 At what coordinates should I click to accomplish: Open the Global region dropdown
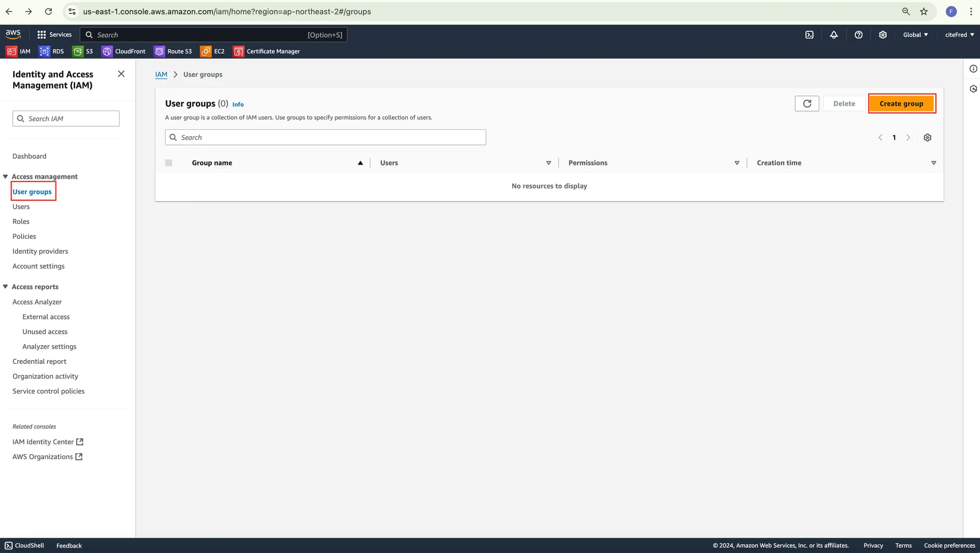[915, 35]
